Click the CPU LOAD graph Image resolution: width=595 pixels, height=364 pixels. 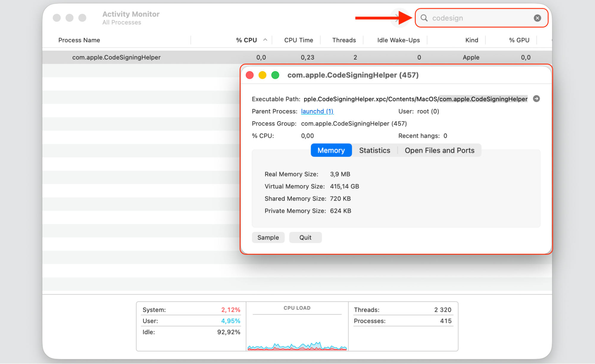297,332
